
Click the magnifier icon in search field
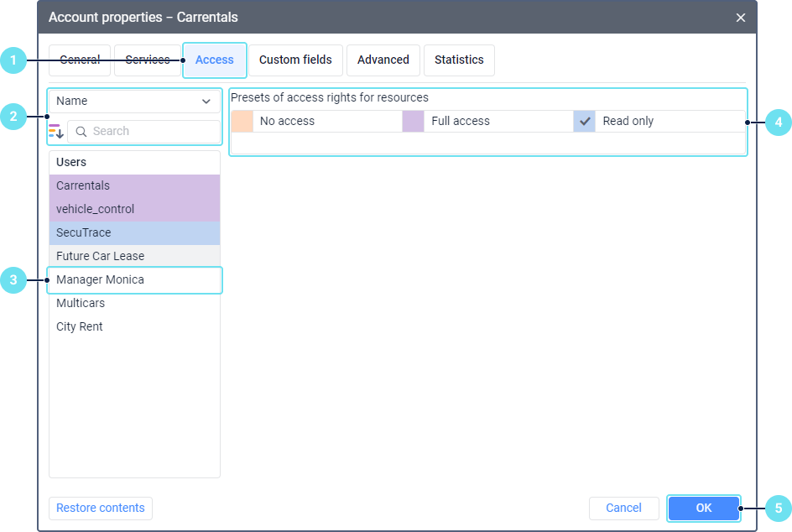point(82,132)
